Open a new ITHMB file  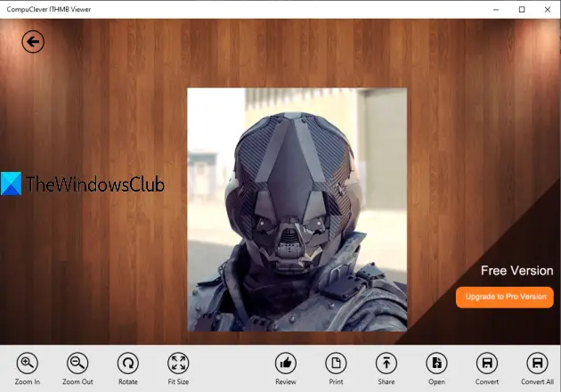point(436,363)
